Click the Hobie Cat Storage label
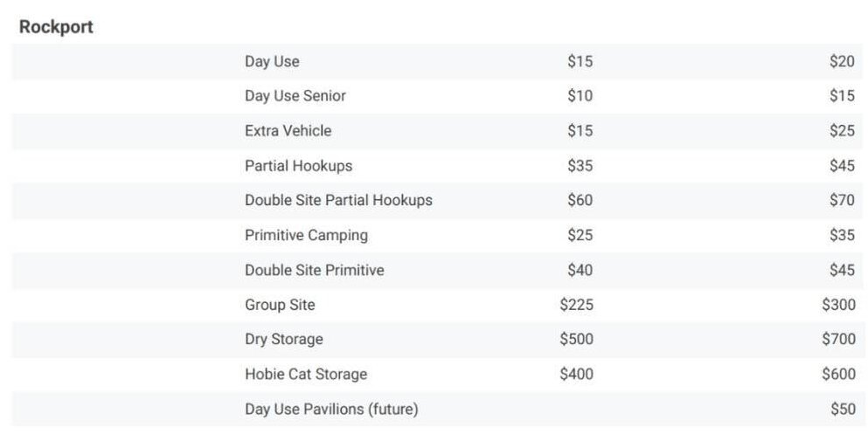 306,374
